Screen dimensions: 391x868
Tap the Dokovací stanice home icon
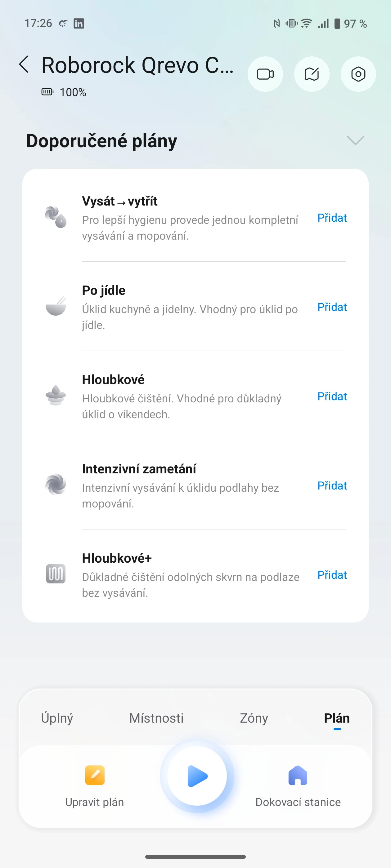coord(298,775)
